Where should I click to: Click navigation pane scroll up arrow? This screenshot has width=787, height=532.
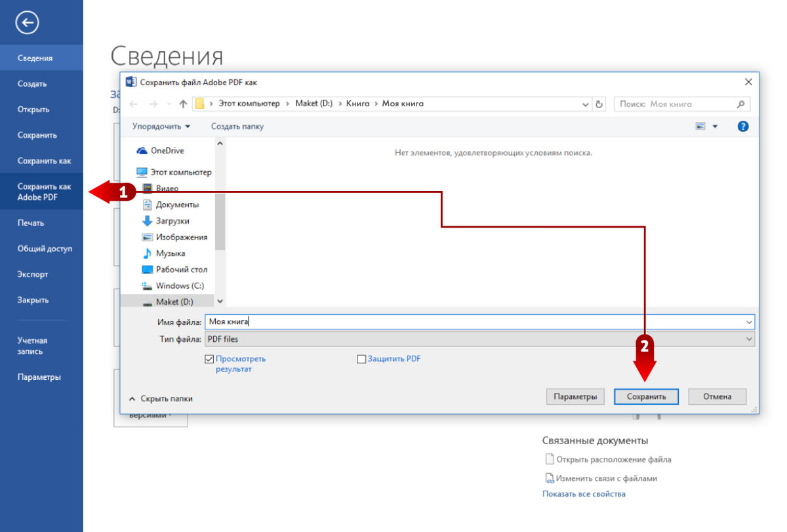(x=220, y=144)
